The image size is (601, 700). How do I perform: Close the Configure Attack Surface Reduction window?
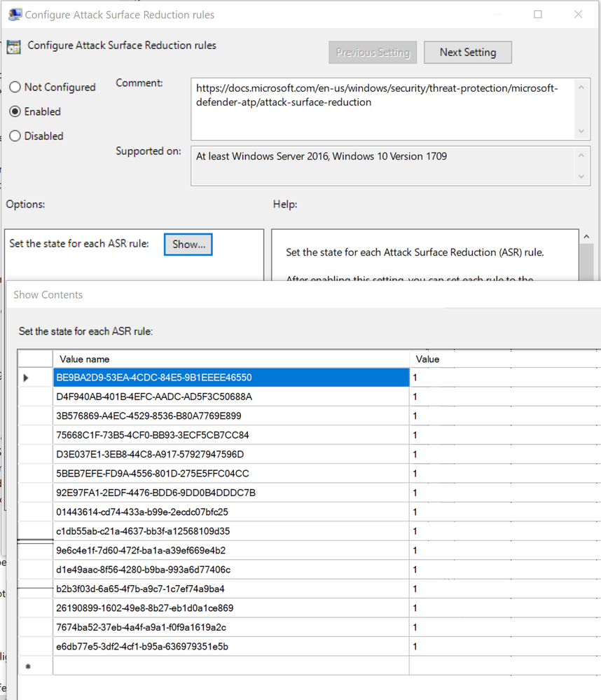click(x=579, y=14)
